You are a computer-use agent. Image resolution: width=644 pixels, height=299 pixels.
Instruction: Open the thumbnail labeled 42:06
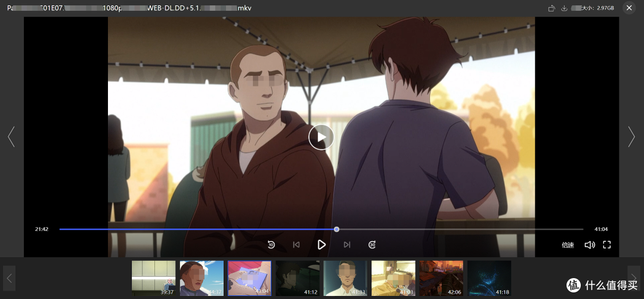pos(441,278)
